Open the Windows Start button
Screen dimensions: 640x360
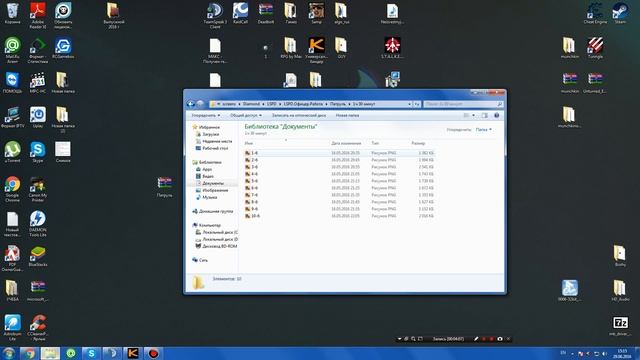point(9,353)
